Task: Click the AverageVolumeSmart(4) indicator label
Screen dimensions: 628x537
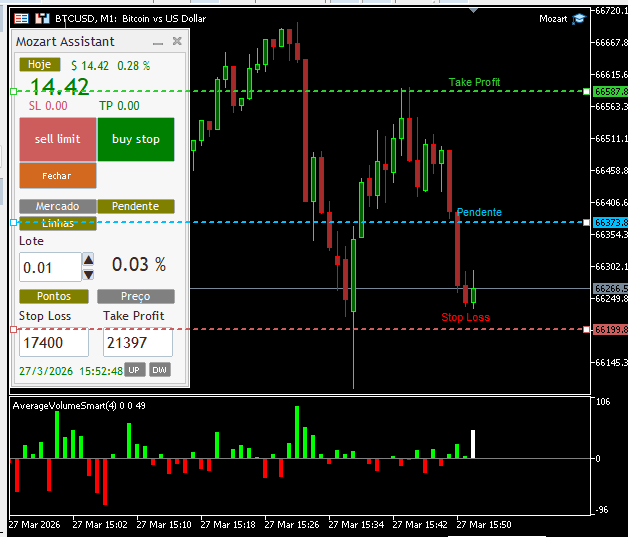Action: click(79, 406)
